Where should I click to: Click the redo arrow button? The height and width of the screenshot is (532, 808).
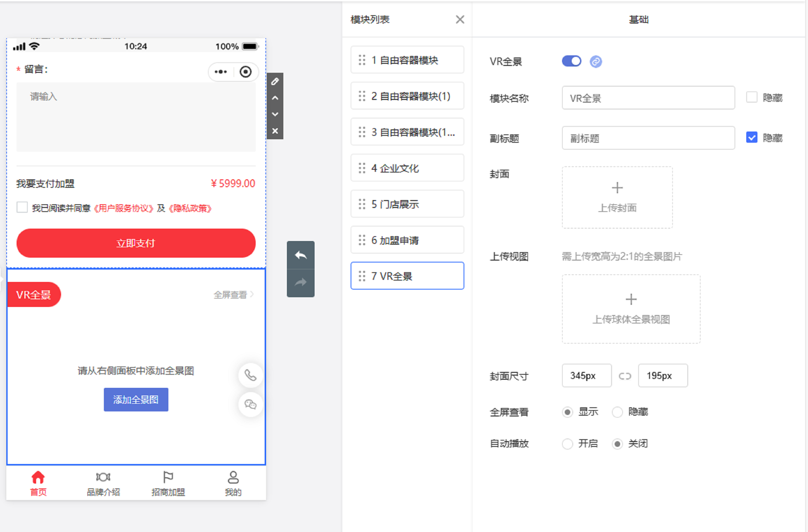[x=300, y=283]
